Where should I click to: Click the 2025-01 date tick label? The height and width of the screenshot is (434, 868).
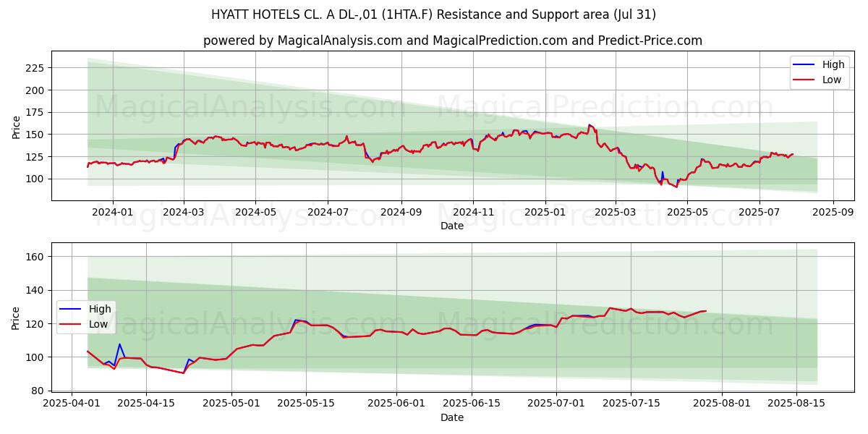tap(545, 212)
